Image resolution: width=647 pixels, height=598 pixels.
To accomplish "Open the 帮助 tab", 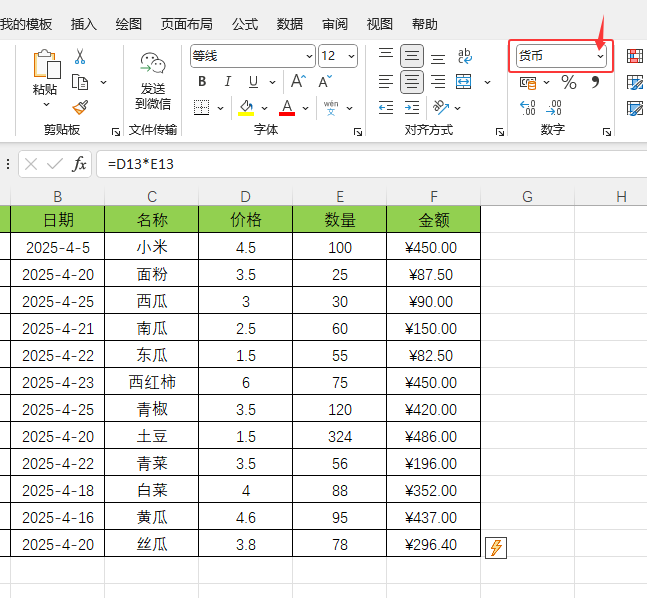I will (x=425, y=24).
